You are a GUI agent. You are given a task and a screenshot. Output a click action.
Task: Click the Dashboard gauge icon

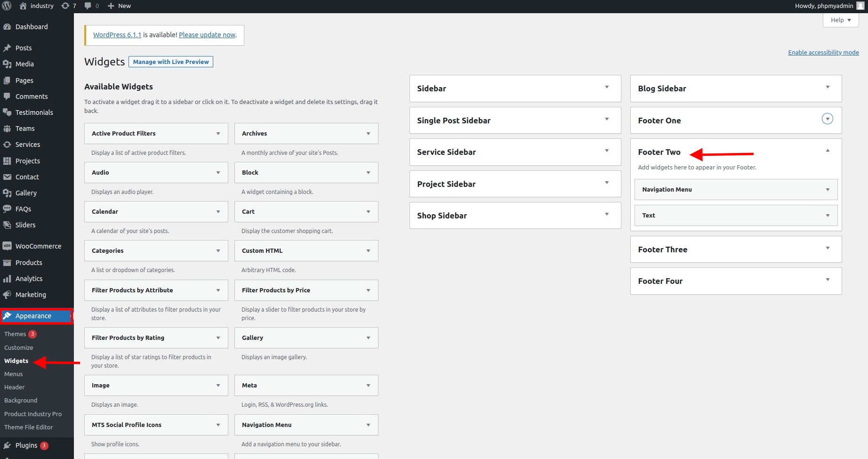[x=7, y=27]
